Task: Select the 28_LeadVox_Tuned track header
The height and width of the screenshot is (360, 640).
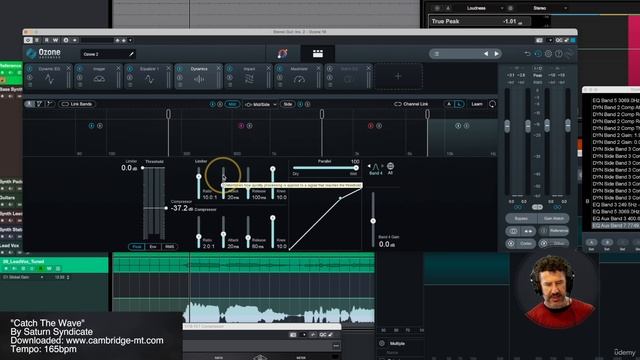Action: 54,264
